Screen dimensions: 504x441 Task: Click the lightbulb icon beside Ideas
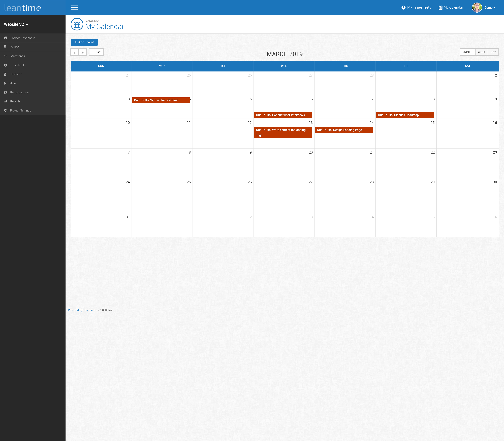coord(5,83)
